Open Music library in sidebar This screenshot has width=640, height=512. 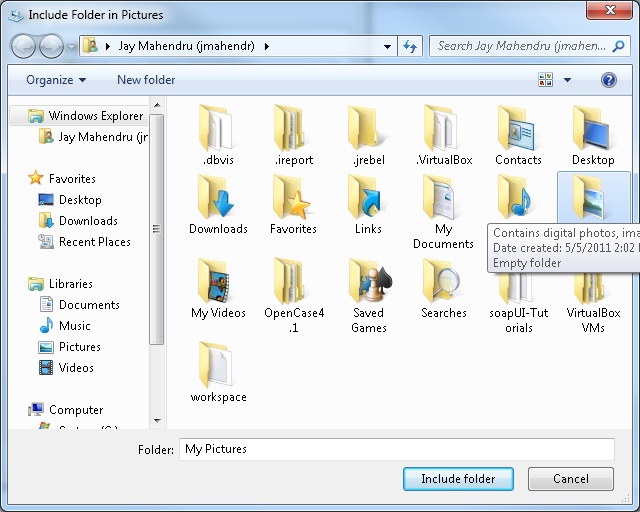(x=64, y=326)
